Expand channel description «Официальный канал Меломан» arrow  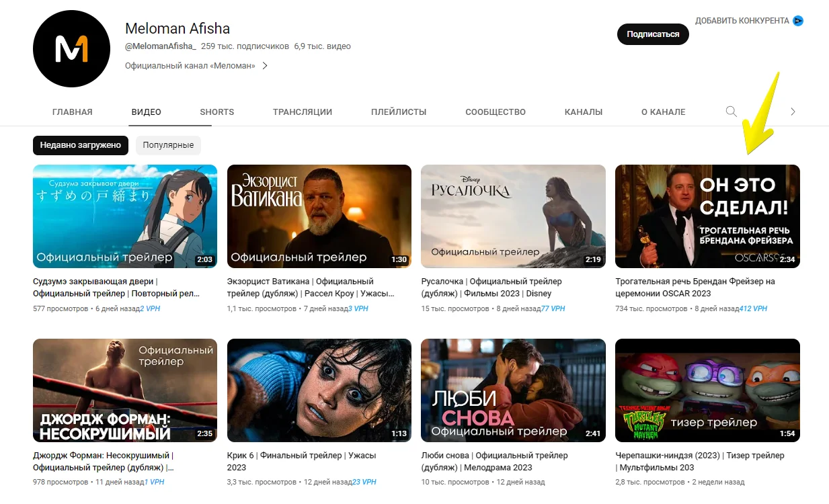click(x=265, y=66)
